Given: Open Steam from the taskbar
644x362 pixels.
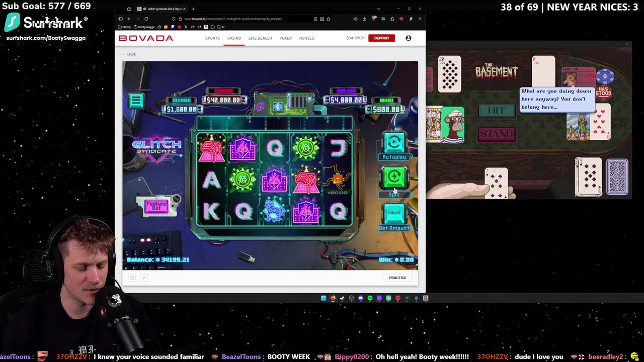Looking at the screenshot, I should point(342,298).
